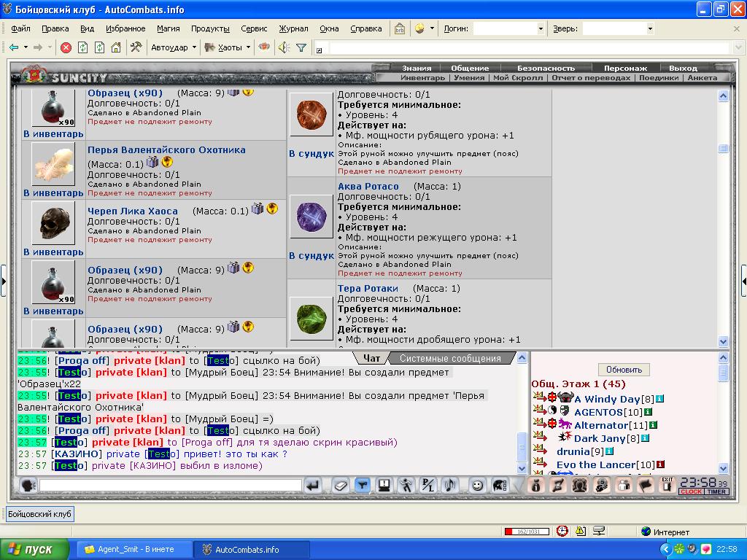Click В инвентарь under Перья Валентайского Охотника

tap(53, 192)
